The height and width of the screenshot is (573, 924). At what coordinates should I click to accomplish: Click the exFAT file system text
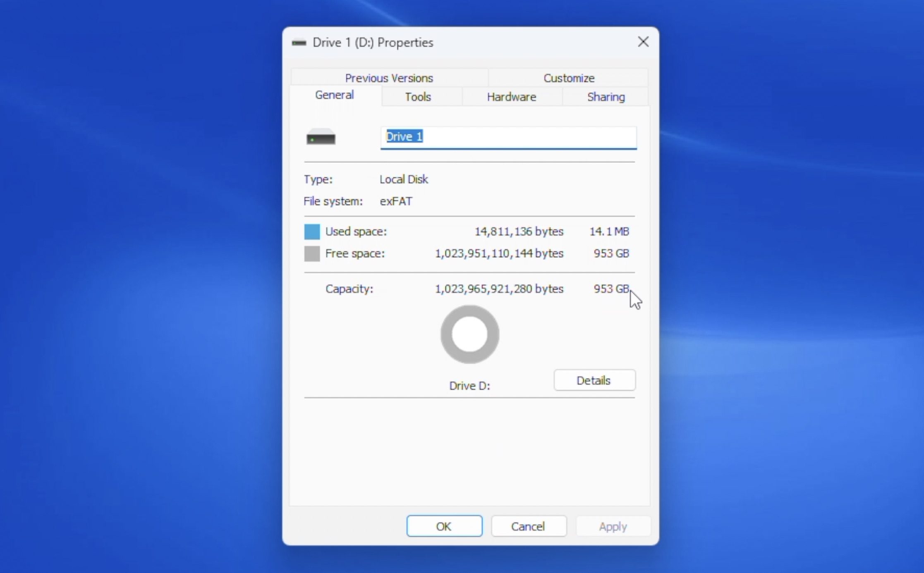[x=396, y=201]
